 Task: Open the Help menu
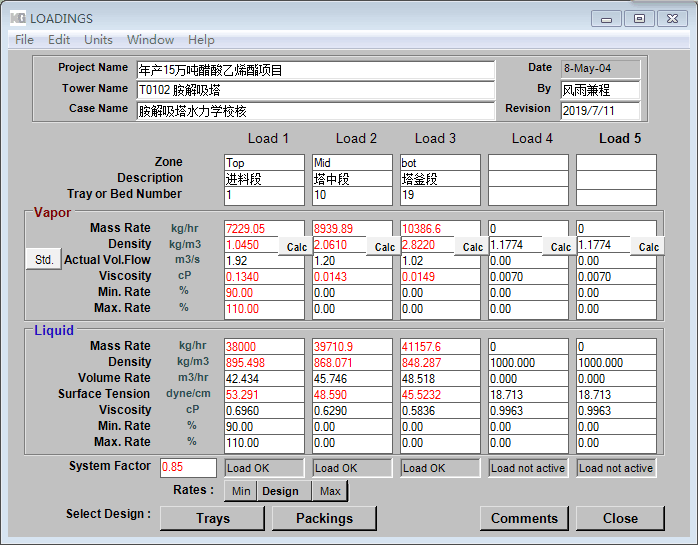[x=201, y=40]
